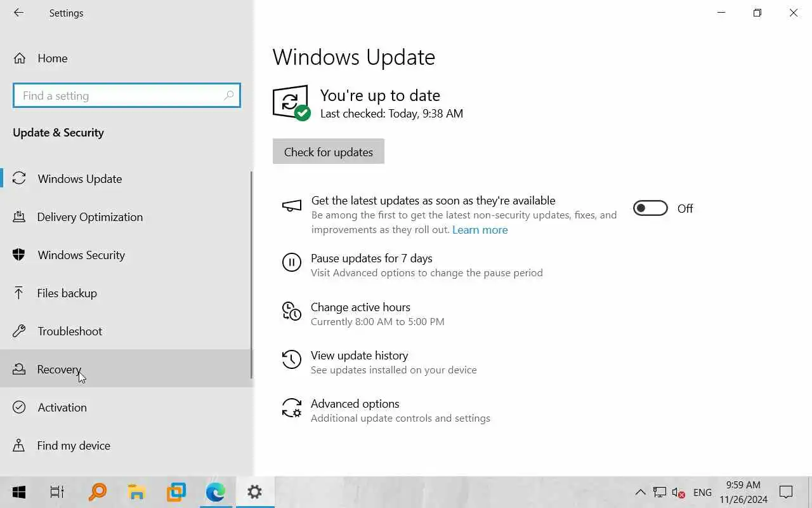The width and height of the screenshot is (812, 508).
Task: Click 'Update & Security' heading
Action: (x=58, y=133)
